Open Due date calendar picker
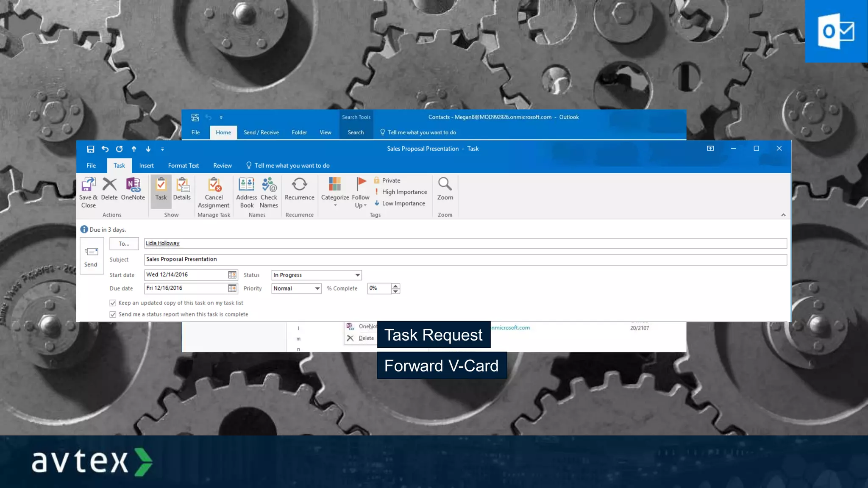The width and height of the screenshot is (868, 488). (x=232, y=288)
